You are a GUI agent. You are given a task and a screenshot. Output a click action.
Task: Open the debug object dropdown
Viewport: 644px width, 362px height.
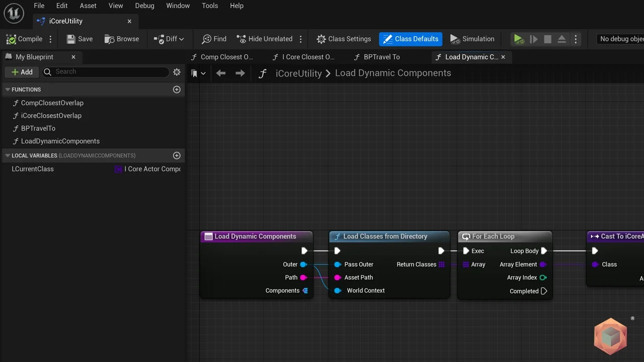pos(620,39)
